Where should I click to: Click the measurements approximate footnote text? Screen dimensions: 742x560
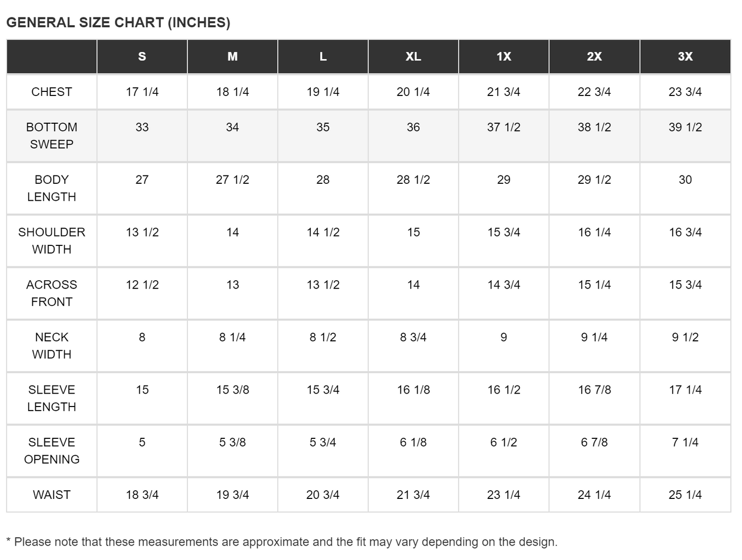[281, 542]
